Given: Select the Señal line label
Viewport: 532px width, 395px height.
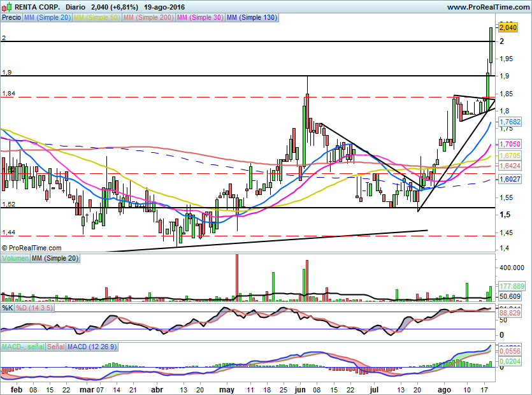Looking at the screenshot, I should [55, 347].
